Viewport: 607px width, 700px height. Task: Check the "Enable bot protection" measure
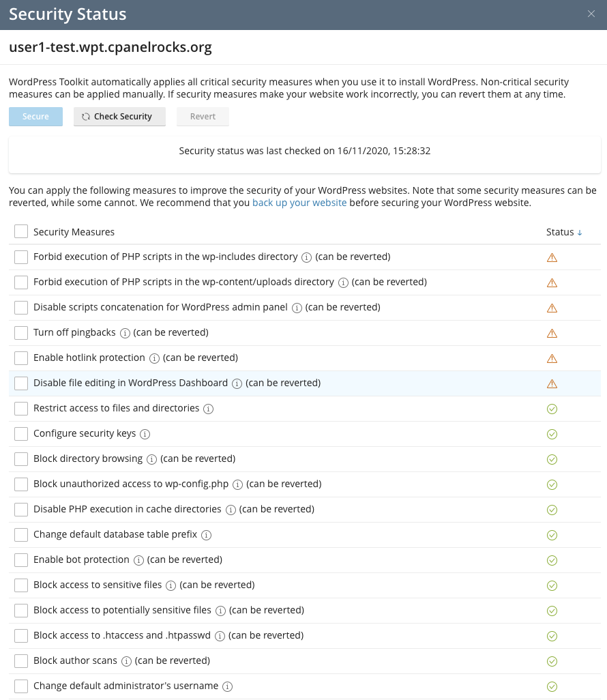[20, 560]
